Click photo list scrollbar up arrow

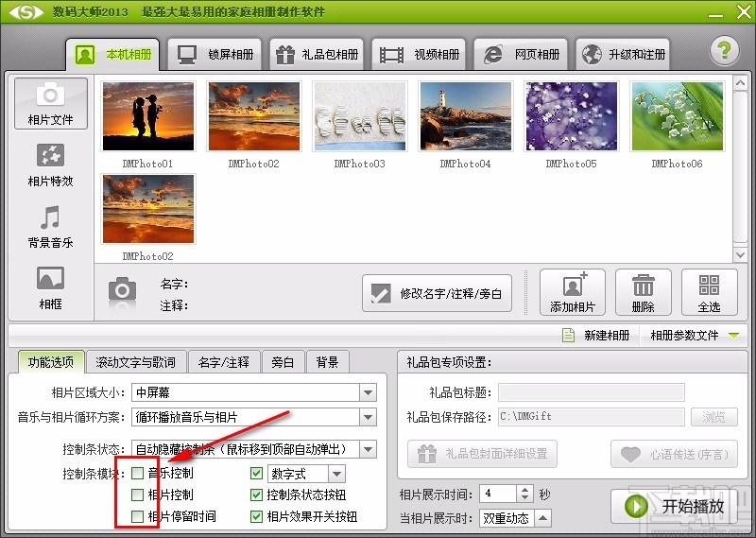[740, 83]
